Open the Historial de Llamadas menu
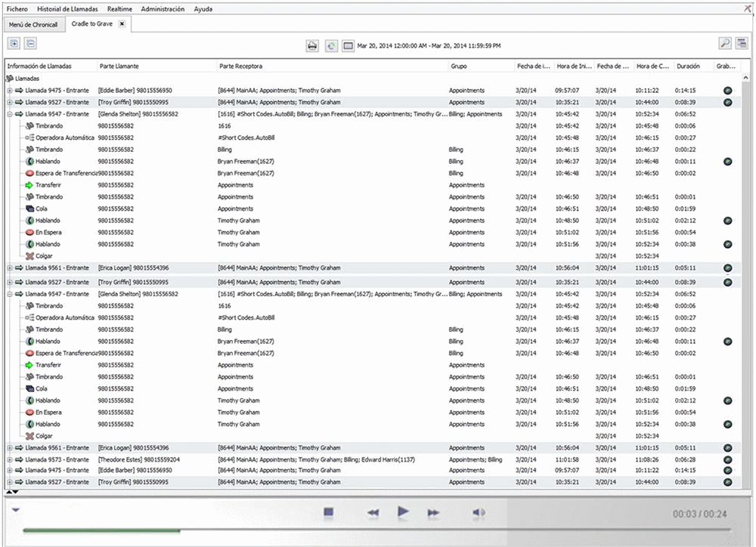This screenshot has height=547, width=756. coord(67,8)
